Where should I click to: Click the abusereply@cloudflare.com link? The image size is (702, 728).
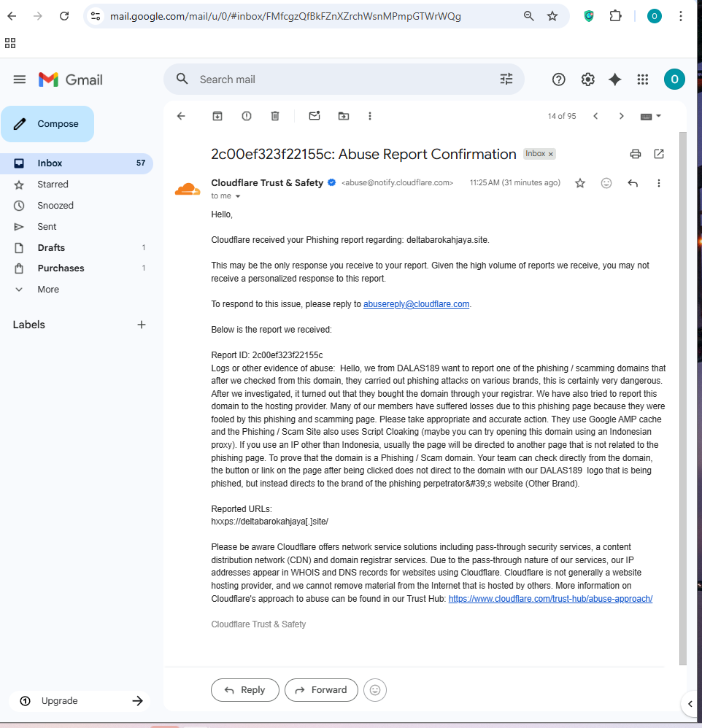[x=416, y=304]
